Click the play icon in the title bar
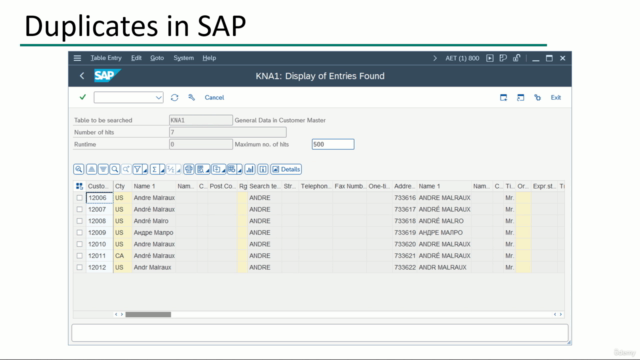 (x=490, y=58)
